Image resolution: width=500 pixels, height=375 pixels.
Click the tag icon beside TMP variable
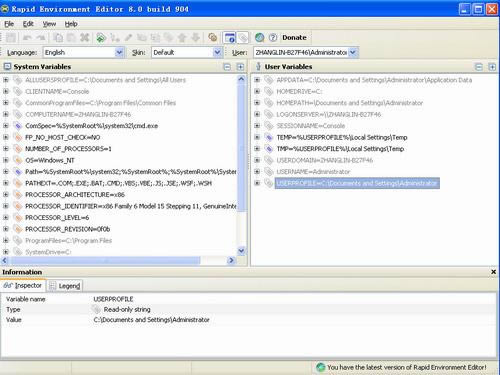click(269, 149)
